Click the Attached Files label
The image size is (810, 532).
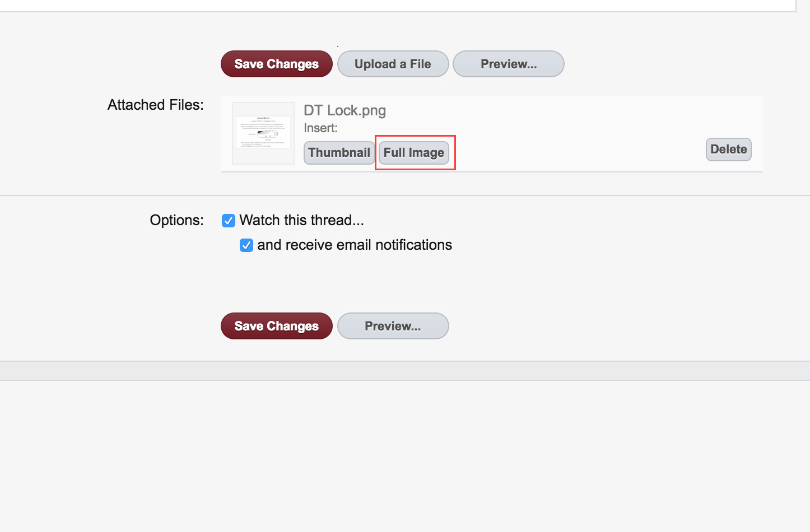pos(156,105)
